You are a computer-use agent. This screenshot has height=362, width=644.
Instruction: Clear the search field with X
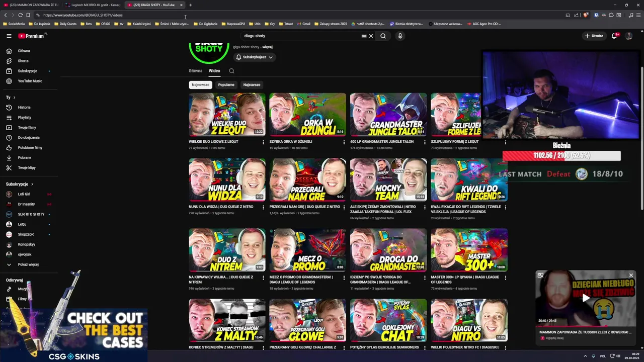point(371,36)
